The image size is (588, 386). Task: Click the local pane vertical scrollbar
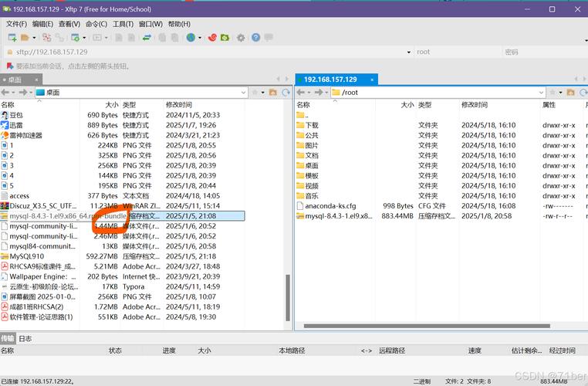(288, 298)
